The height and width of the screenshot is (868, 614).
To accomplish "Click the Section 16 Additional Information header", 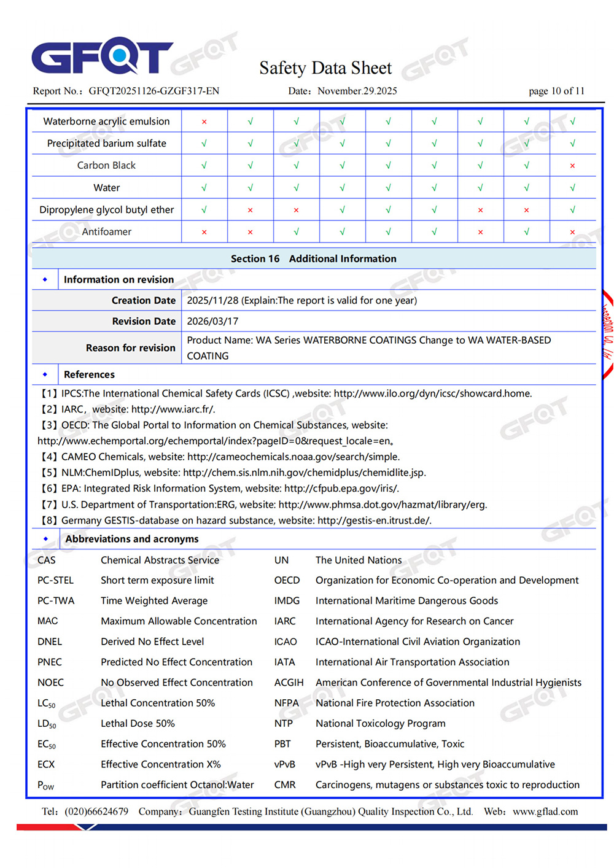I will [313, 259].
